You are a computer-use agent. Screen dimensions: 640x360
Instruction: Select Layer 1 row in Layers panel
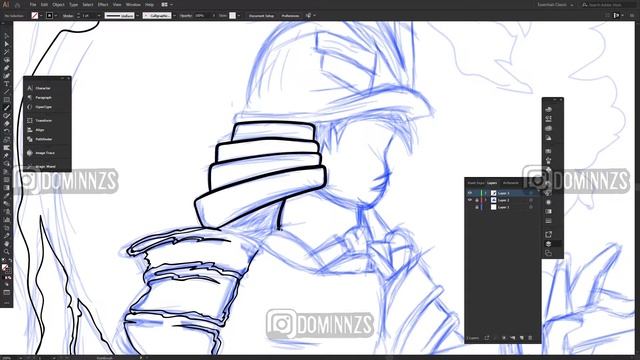[502, 207]
